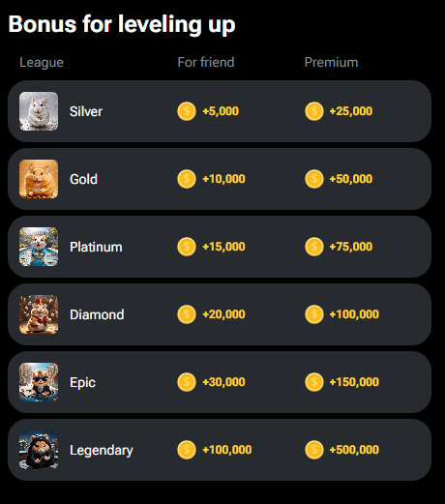Click the Silver league hamster avatar
The width and height of the screenshot is (445, 504).
coord(39,111)
